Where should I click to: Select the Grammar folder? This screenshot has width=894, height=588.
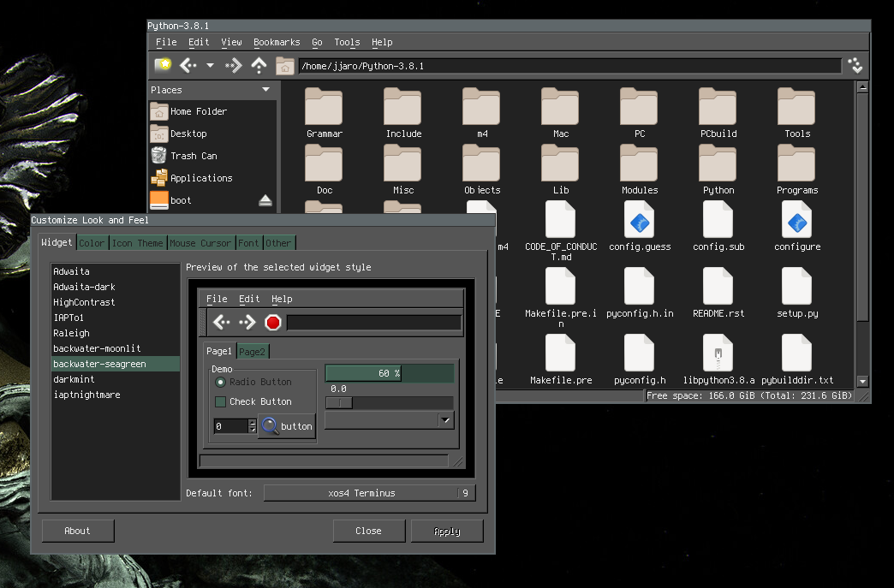coord(324,113)
